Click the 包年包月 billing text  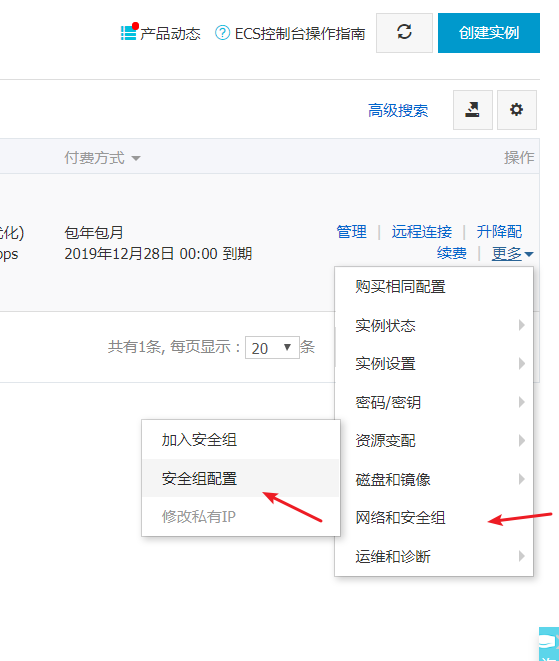click(x=94, y=232)
